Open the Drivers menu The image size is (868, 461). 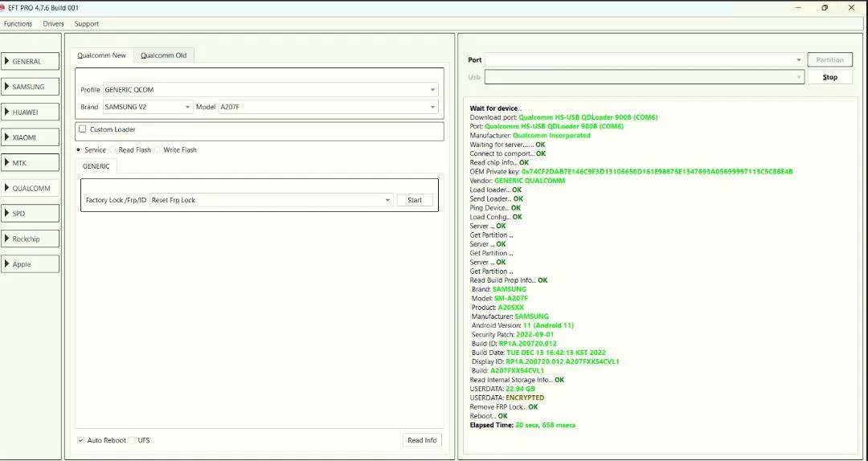coord(53,24)
